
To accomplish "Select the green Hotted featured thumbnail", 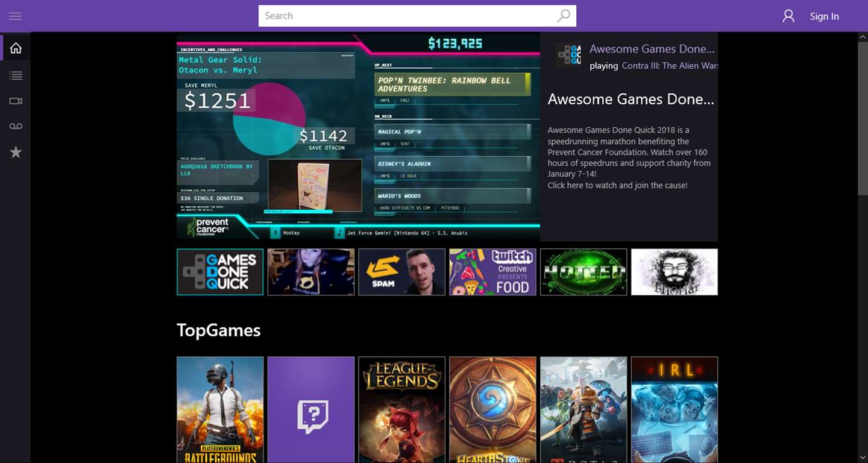I will point(583,272).
